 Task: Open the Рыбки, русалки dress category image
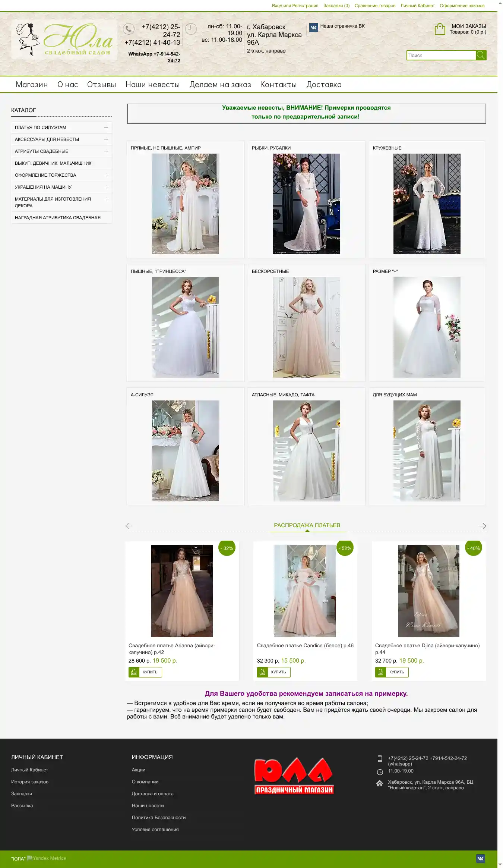(x=306, y=204)
